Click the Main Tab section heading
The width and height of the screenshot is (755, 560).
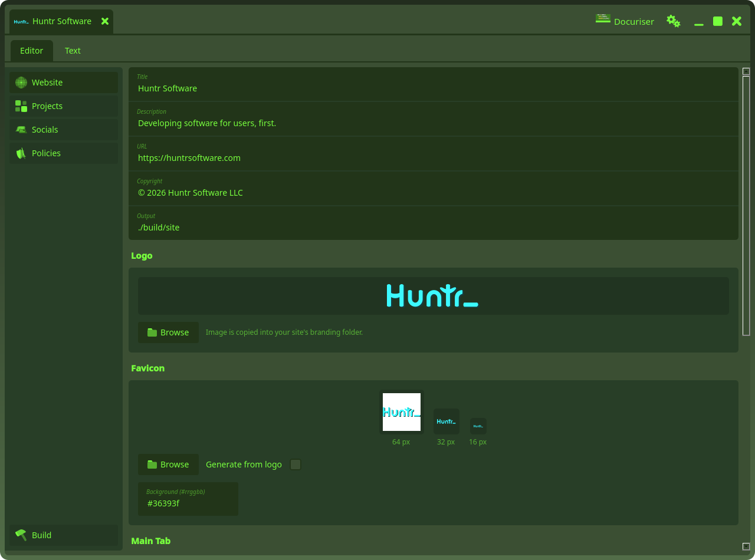pyautogui.click(x=151, y=541)
